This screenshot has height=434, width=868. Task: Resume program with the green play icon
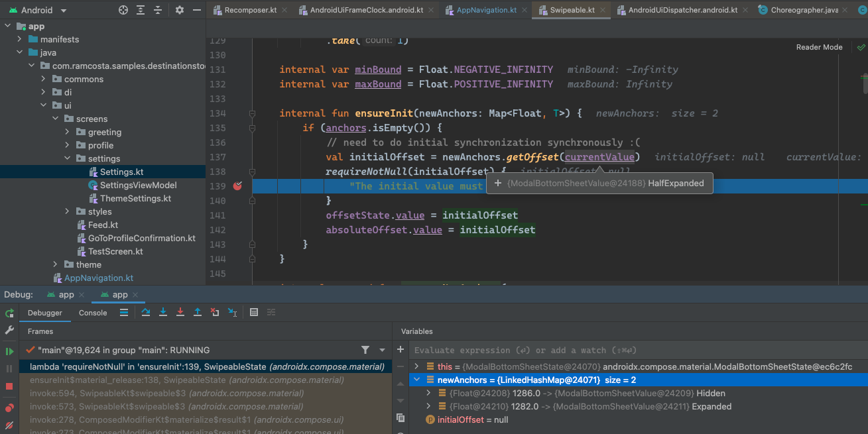[x=9, y=351]
